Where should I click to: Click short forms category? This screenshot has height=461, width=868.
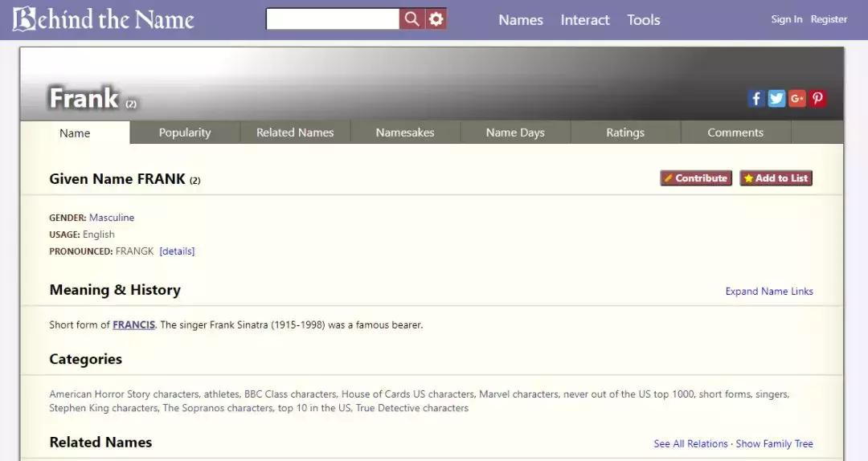725,394
